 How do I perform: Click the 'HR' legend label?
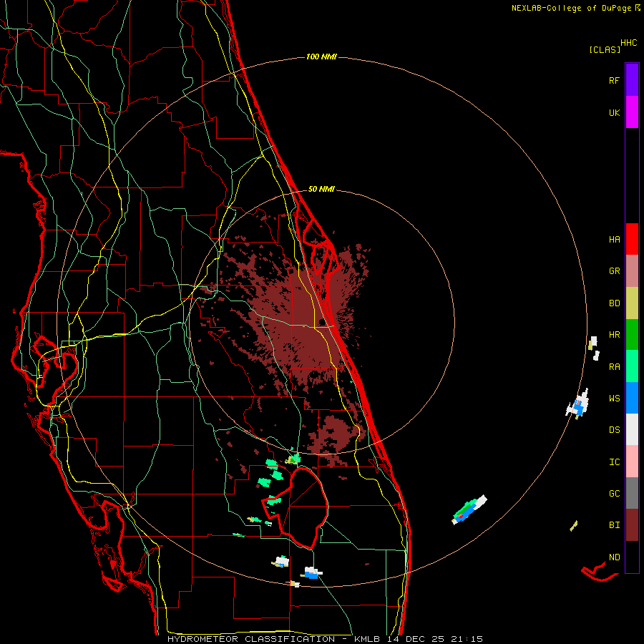[x=614, y=335]
